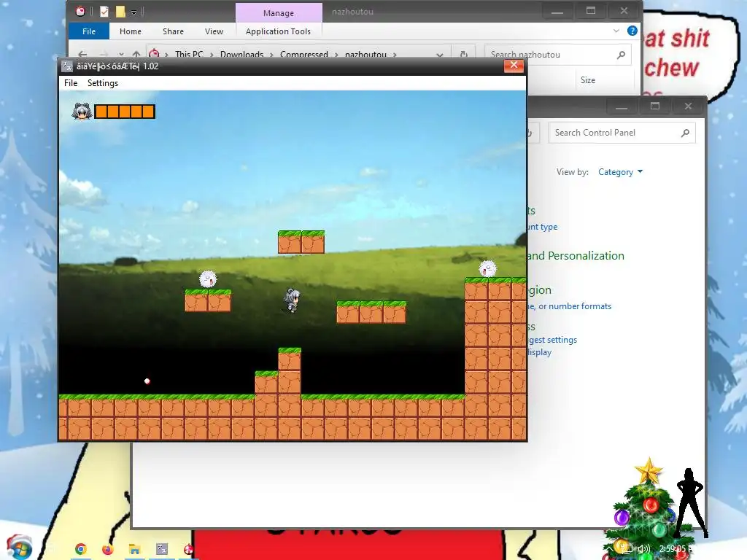Open the number formats link in Control Panel
747x560 pixels.
(x=569, y=306)
